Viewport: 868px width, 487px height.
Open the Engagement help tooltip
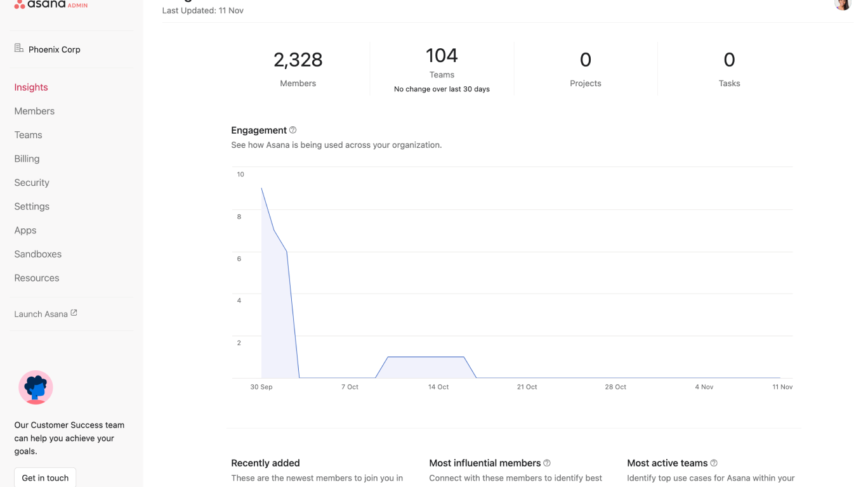tap(293, 129)
